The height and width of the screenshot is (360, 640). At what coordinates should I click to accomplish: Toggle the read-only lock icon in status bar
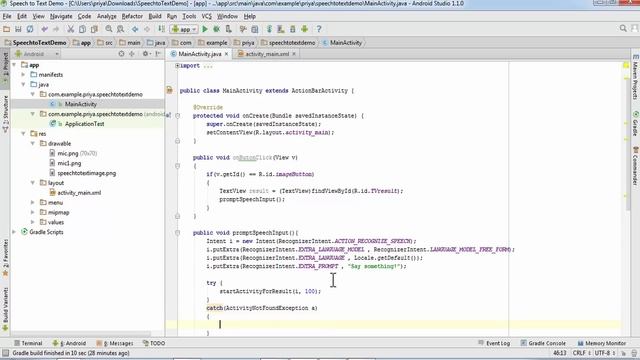tap(623, 353)
